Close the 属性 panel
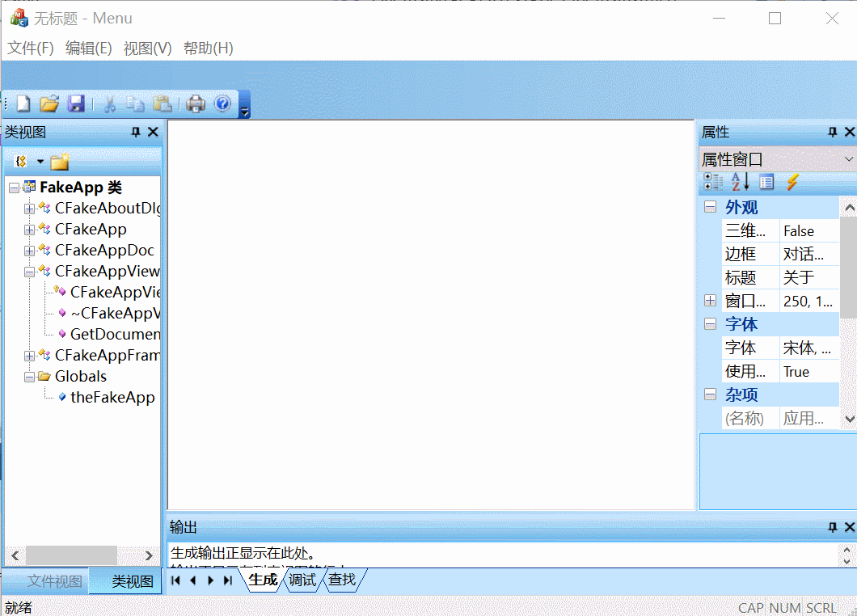Viewport: 857px width, 616px height. (850, 132)
